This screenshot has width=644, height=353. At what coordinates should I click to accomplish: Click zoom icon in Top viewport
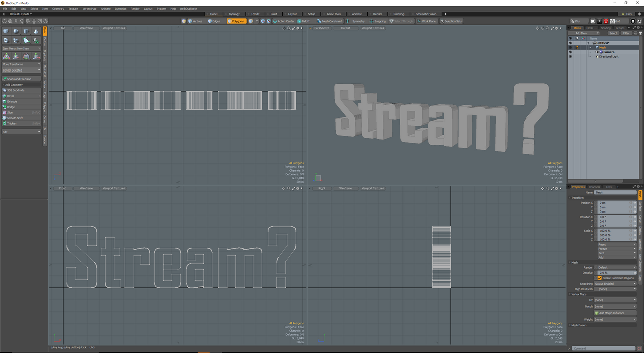pos(289,28)
